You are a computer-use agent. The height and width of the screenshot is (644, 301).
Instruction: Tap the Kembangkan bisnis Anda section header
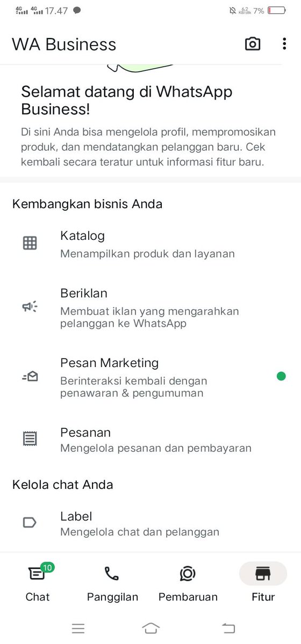point(87,204)
